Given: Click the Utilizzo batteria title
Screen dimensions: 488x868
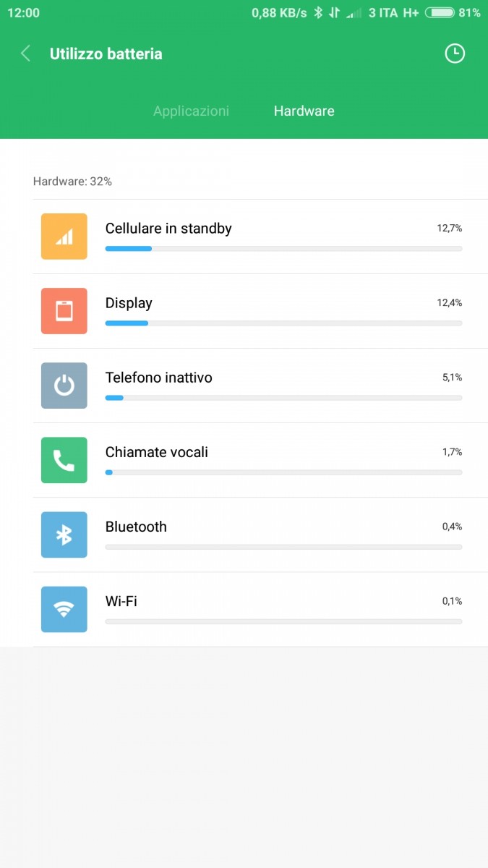Looking at the screenshot, I should pyautogui.click(x=106, y=54).
